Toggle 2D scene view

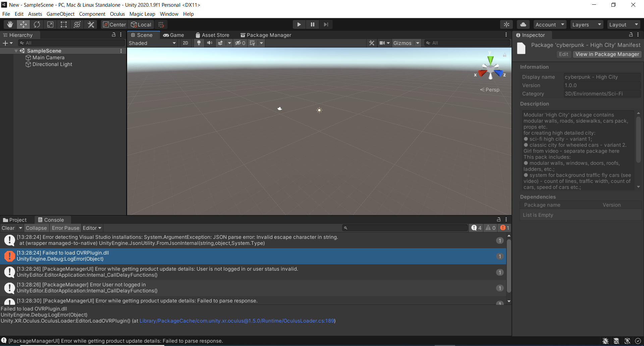pos(185,43)
